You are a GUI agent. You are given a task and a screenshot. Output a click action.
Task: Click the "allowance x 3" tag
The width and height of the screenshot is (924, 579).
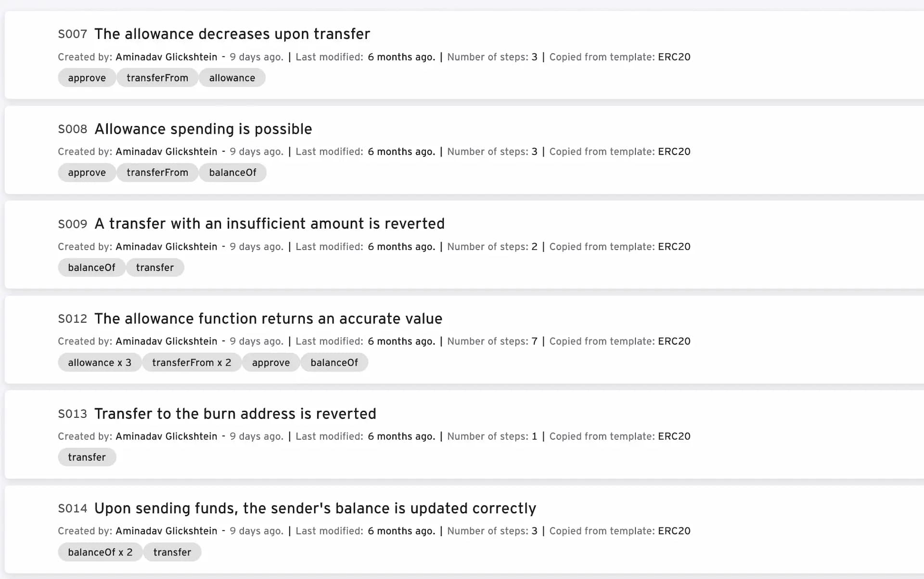tap(100, 363)
